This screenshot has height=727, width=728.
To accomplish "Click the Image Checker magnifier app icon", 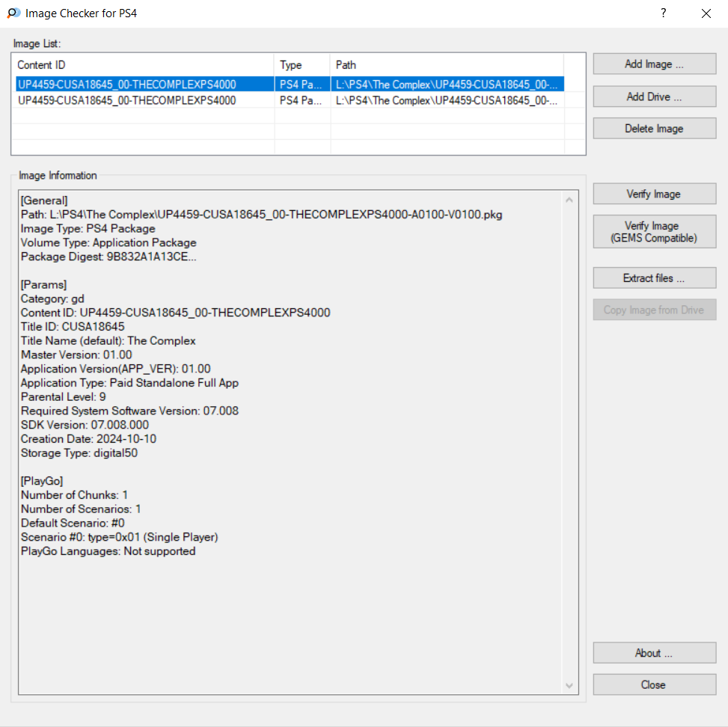I will (x=13, y=13).
